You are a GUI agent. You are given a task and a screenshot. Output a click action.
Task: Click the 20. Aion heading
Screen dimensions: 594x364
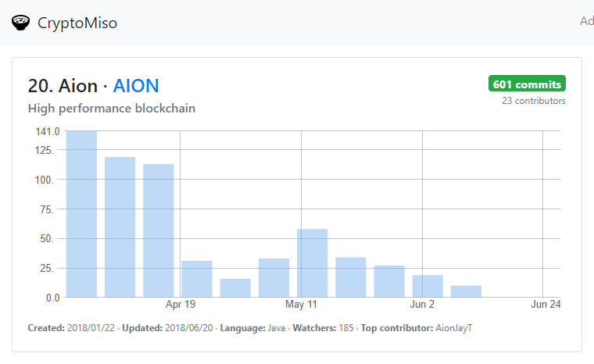tap(63, 86)
